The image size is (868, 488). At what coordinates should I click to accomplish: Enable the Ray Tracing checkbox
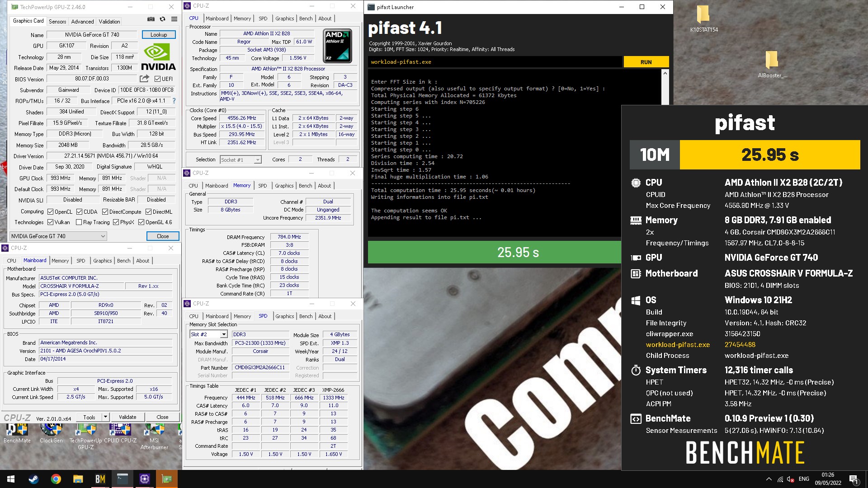(79, 222)
